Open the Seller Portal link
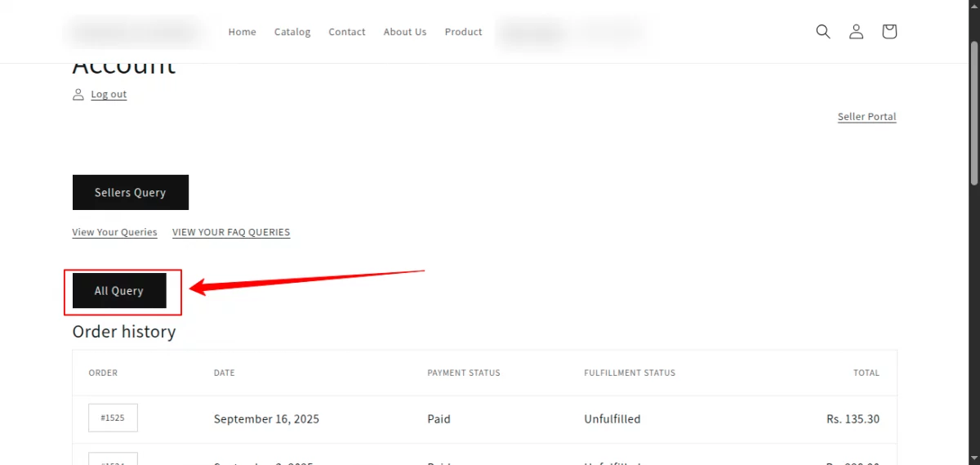Viewport: 980px width, 465px height. (866, 117)
